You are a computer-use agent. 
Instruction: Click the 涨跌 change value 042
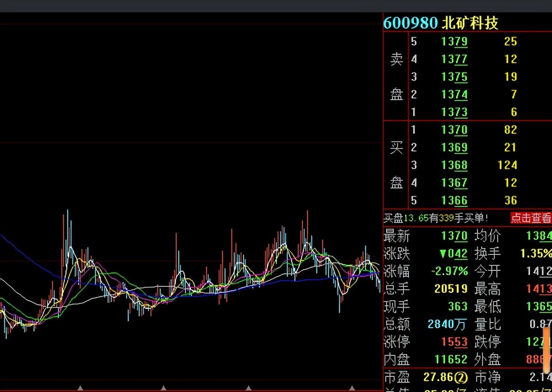pos(458,254)
